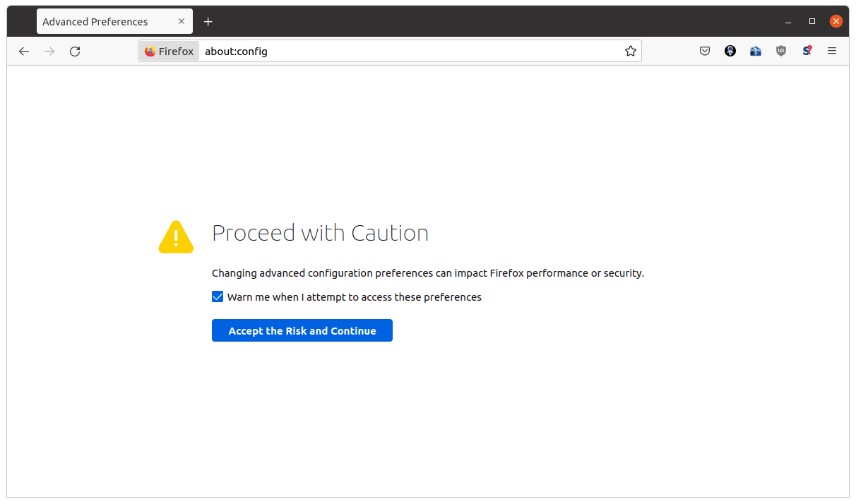Open the robot avatar extension icon
Screen dimensions: 856x504
point(730,51)
